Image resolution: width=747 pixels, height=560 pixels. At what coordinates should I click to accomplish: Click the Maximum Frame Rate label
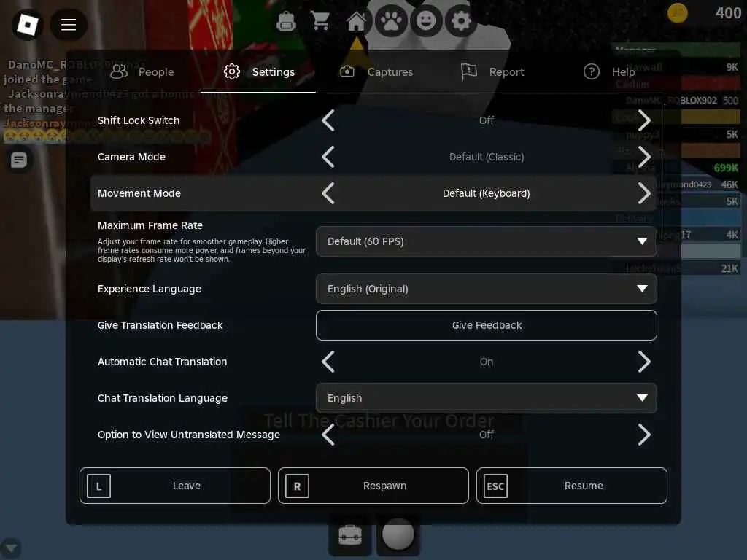(x=150, y=225)
